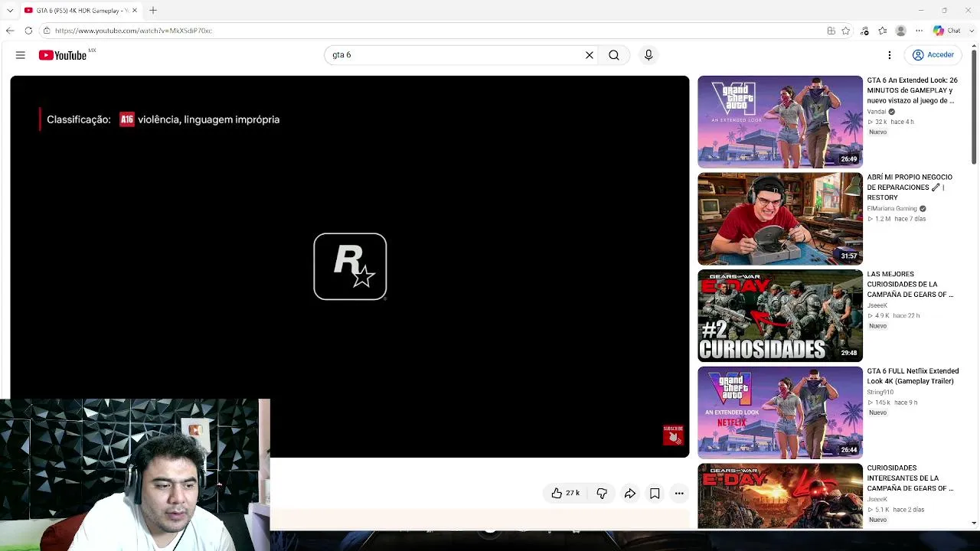The image size is (980, 551).
Task: View site information icon in address bar
Action: tap(47, 31)
